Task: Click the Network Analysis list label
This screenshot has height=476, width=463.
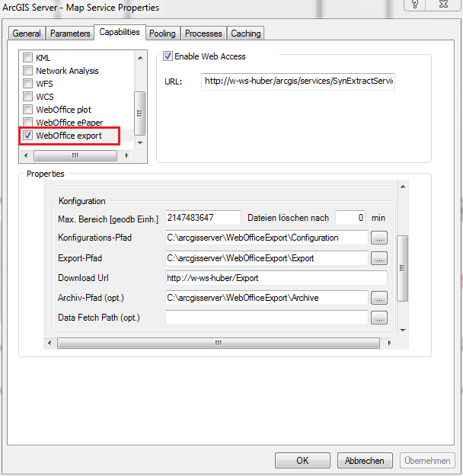Action: (67, 71)
